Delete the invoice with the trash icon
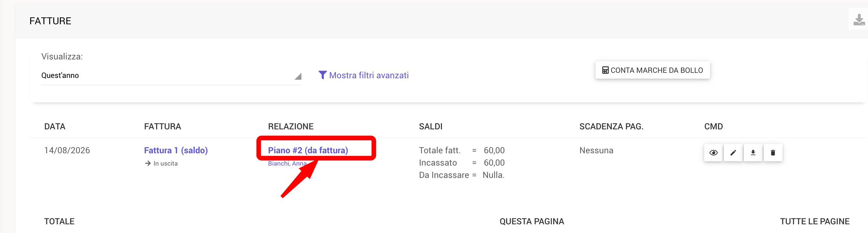Image resolution: width=868 pixels, height=233 pixels. click(773, 153)
